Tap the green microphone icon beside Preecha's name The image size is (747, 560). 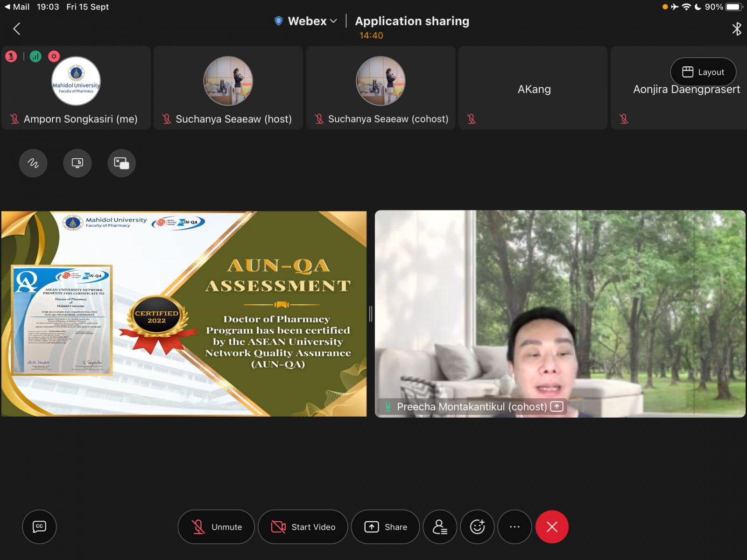(x=388, y=406)
